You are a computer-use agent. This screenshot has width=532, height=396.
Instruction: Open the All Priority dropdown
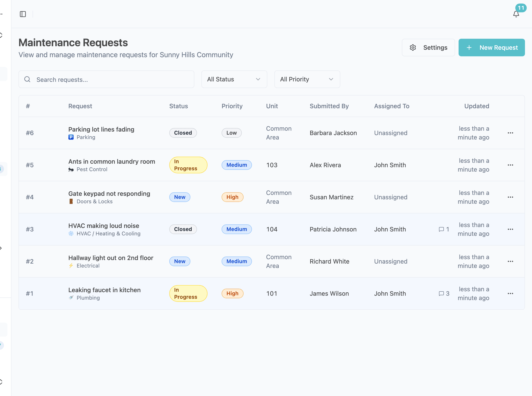[307, 79]
